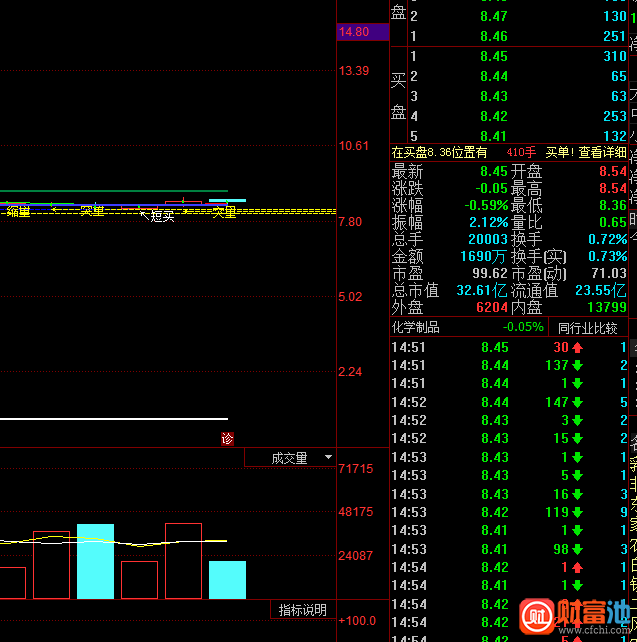Click green down arrow beside 147 lots
The width and height of the screenshot is (637, 642).
[x=578, y=402]
